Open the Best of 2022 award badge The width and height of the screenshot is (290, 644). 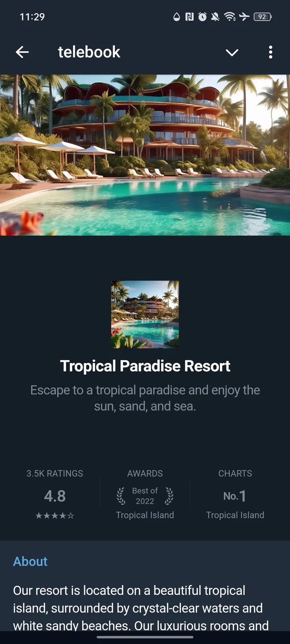coord(145,496)
